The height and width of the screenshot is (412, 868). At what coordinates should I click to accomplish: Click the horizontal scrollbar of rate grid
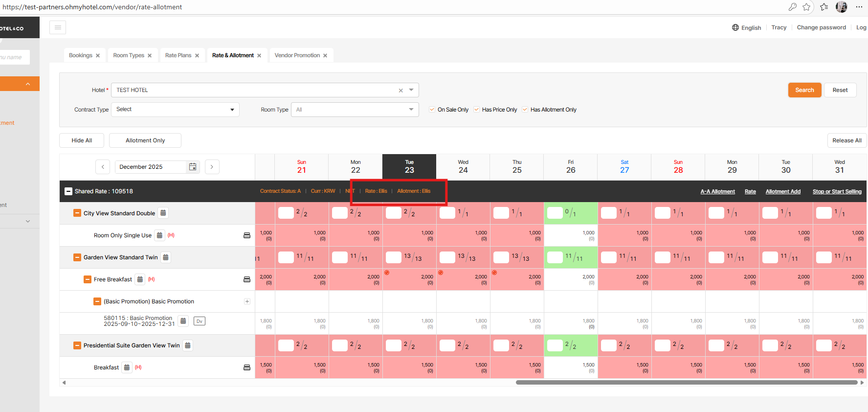coord(687,383)
